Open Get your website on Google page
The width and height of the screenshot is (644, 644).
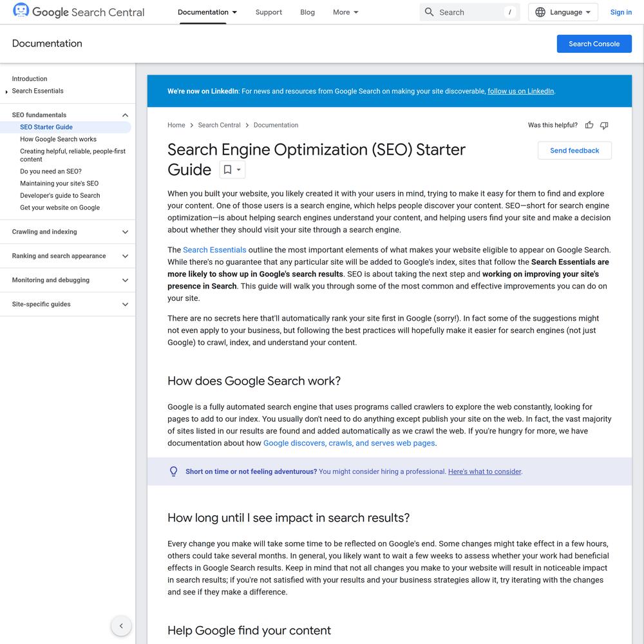pos(59,207)
